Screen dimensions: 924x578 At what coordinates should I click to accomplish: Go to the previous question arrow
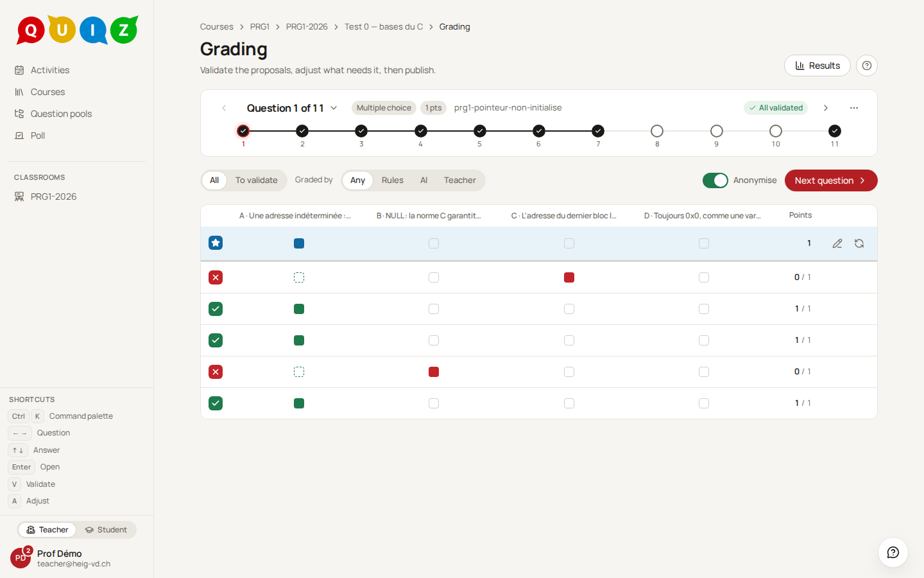click(x=224, y=108)
